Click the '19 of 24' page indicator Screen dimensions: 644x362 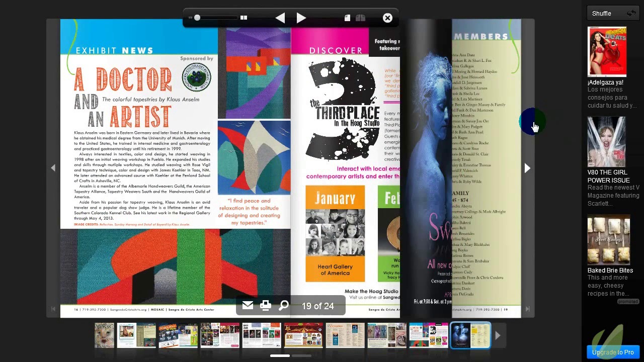[318, 306]
